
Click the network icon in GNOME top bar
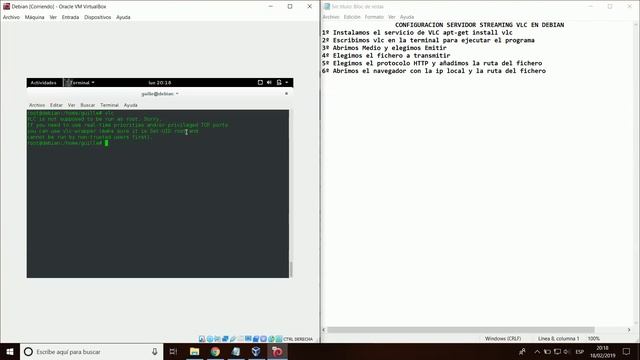[x=260, y=82]
